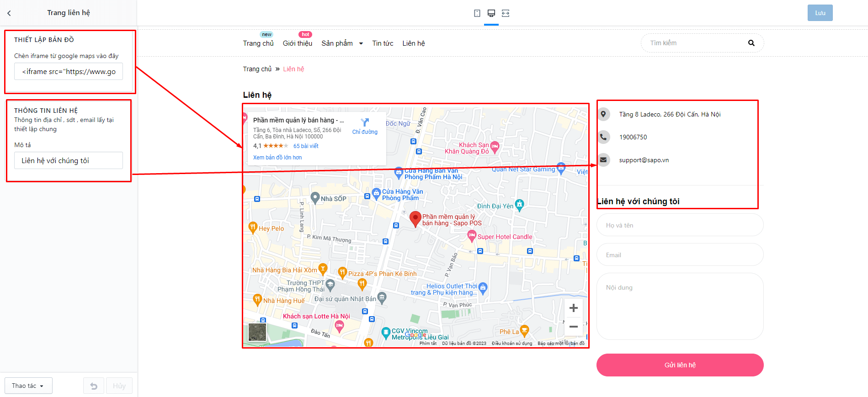Click the Helios Outlet shopping marker
This screenshot has height=397, width=868.
click(483, 288)
